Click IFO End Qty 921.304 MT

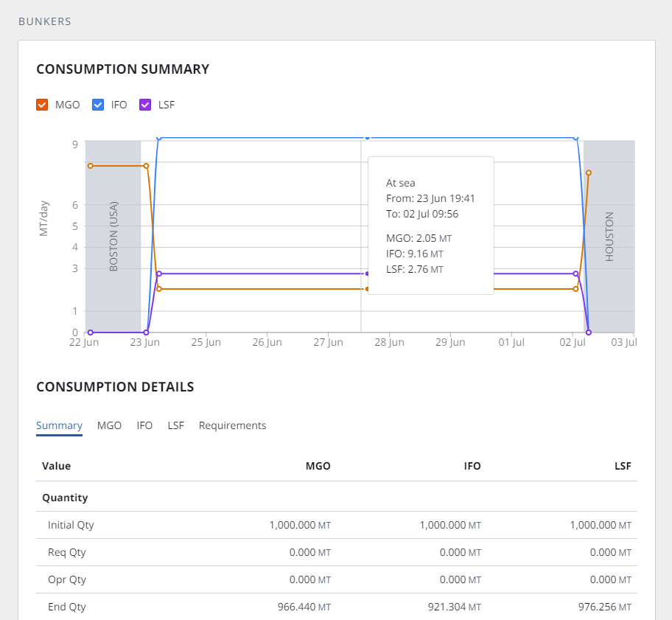(455, 607)
